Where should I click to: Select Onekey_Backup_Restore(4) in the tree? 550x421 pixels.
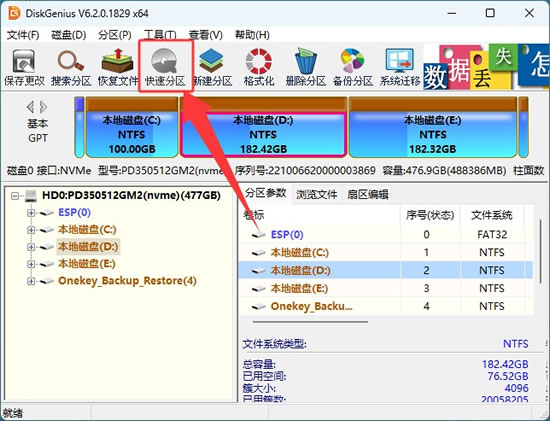coord(127,281)
